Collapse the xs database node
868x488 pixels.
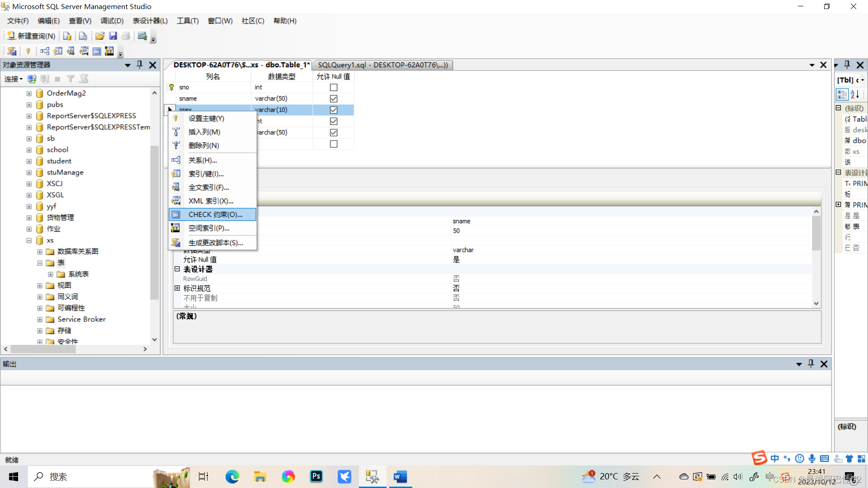coord(29,240)
